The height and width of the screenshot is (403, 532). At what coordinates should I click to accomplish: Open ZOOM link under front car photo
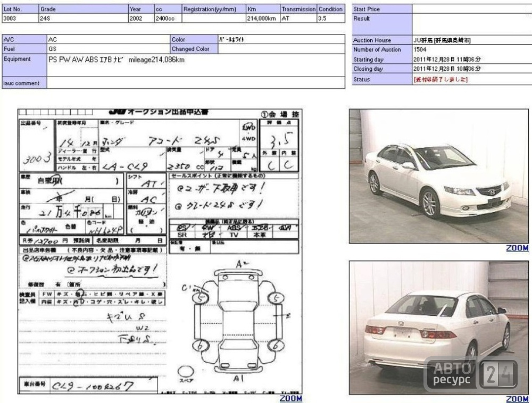click(517, 248)
